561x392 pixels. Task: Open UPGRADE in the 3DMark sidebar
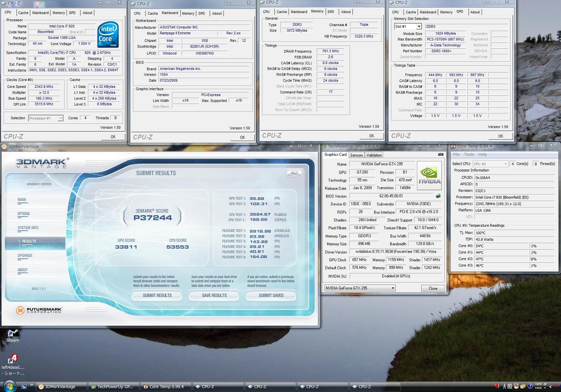point(25,256)
